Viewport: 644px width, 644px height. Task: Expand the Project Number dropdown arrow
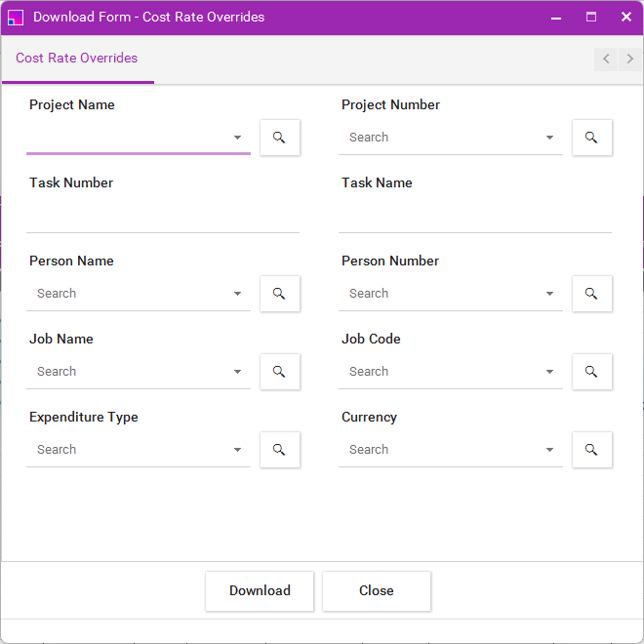(549, 138)
